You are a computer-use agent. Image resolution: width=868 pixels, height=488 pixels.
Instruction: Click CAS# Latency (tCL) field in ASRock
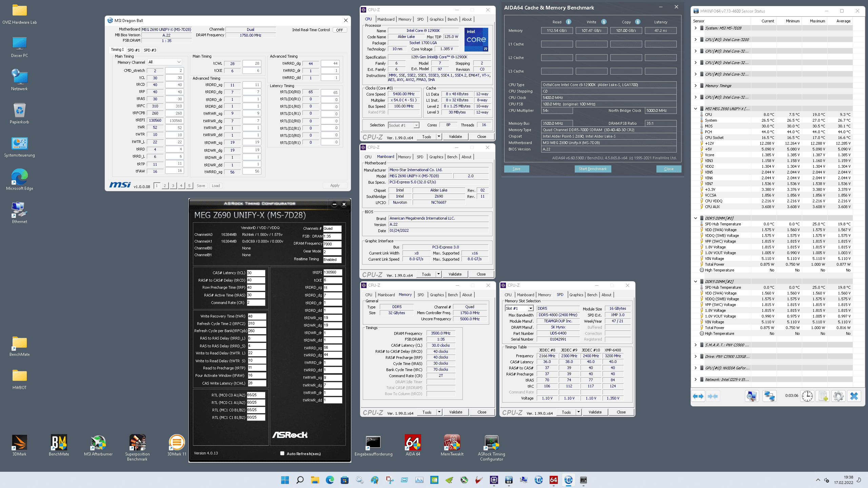click(x=256, y=273)
